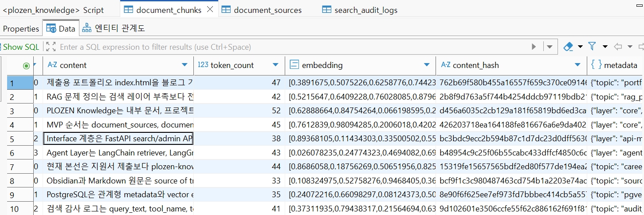Click the embedding column header

(361, 65)
